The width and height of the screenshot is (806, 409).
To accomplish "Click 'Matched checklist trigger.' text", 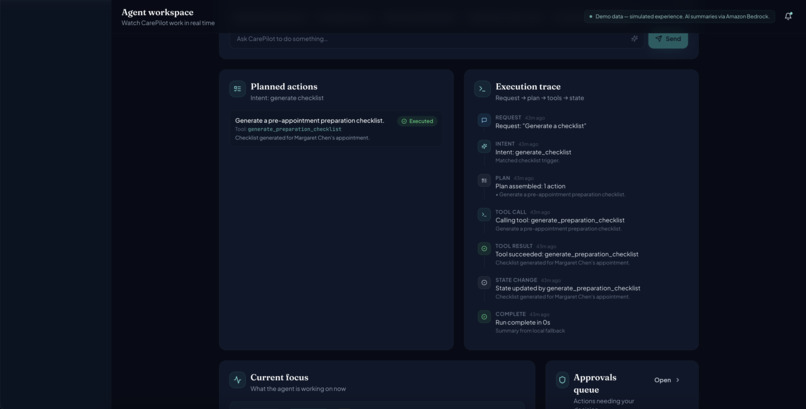I will pos(527,161).
